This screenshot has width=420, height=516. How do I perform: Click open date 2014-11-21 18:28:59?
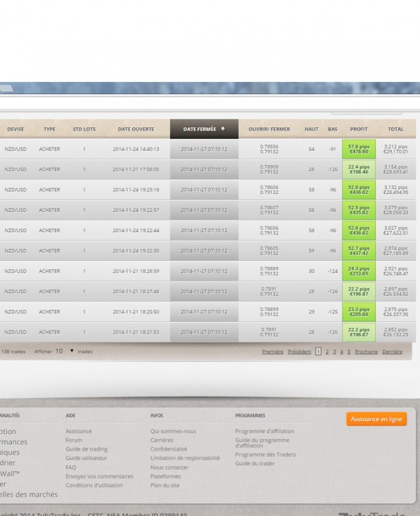pos(136,271)
